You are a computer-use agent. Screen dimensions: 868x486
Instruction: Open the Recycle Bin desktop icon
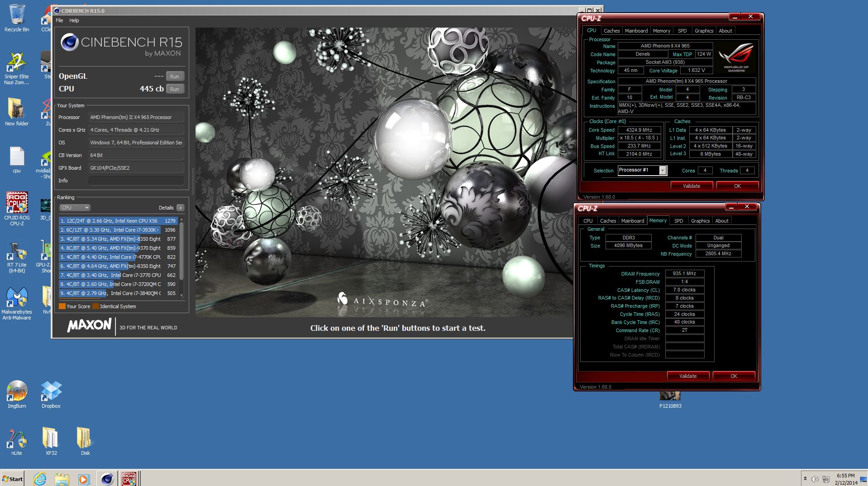(x=17, y=18)
